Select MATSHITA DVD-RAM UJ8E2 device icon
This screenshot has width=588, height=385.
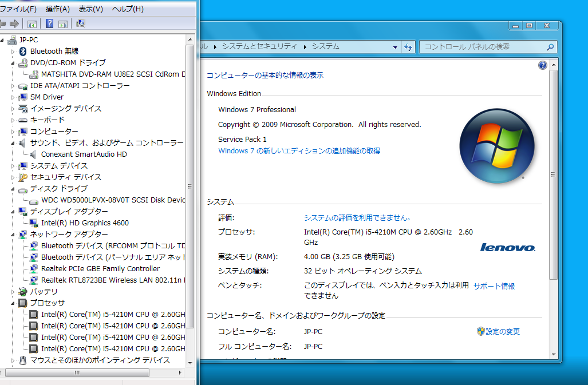point(34,74)
